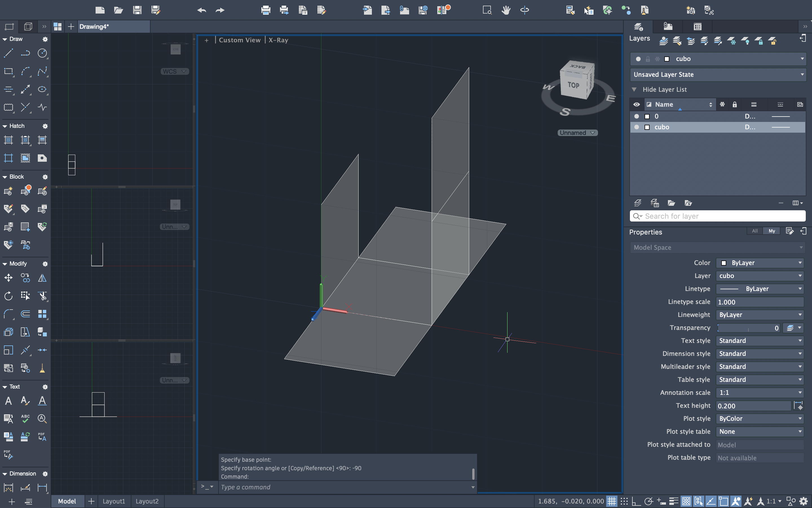Click the Redo arrow in toolbar
The height and width of the screenshot is (508, 812).
coord(220,10)
